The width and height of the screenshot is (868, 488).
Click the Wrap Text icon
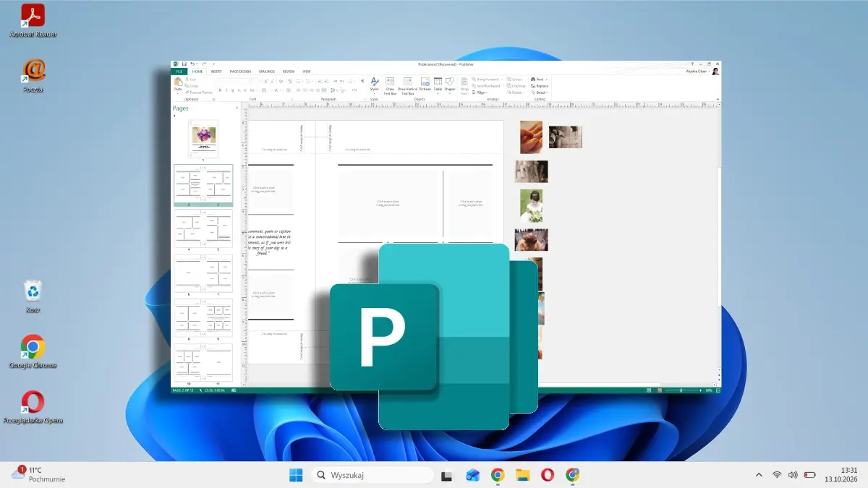click(x=464, y=82)
